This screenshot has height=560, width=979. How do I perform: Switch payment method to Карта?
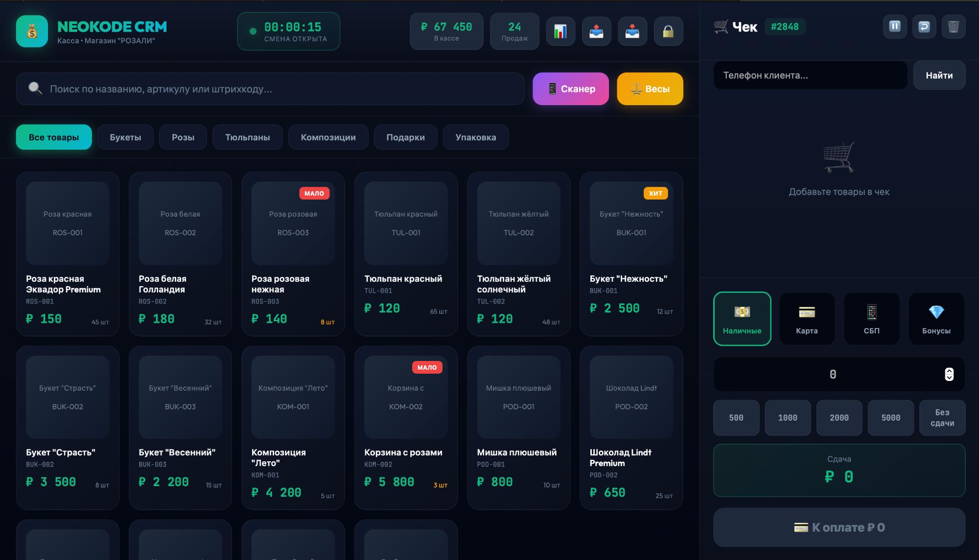tap(807, 318)
